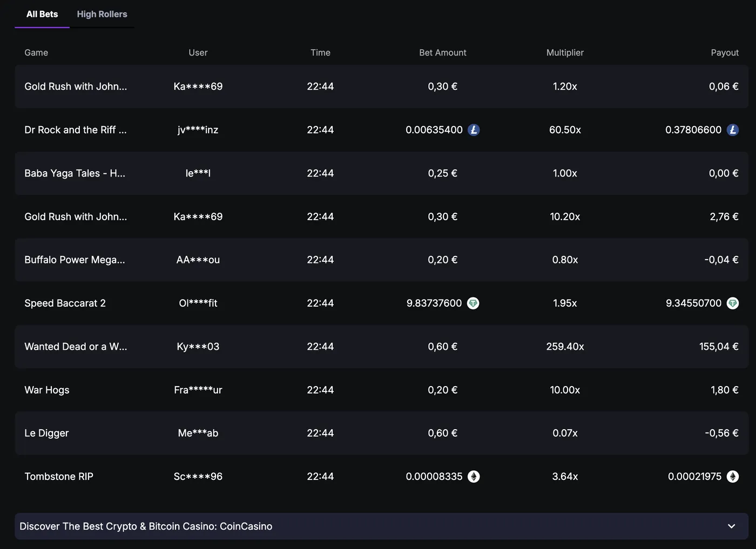Click the 0.37806600 payout amount

click(693, 130)
